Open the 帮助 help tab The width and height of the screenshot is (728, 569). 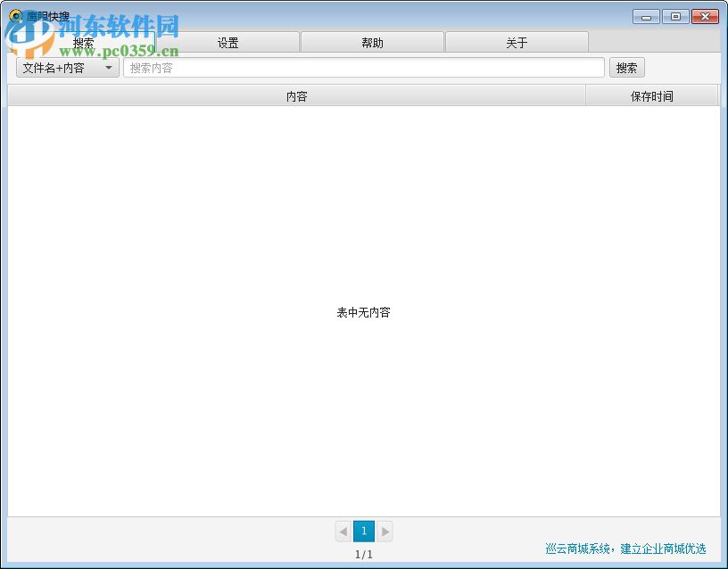coord(372,41)
